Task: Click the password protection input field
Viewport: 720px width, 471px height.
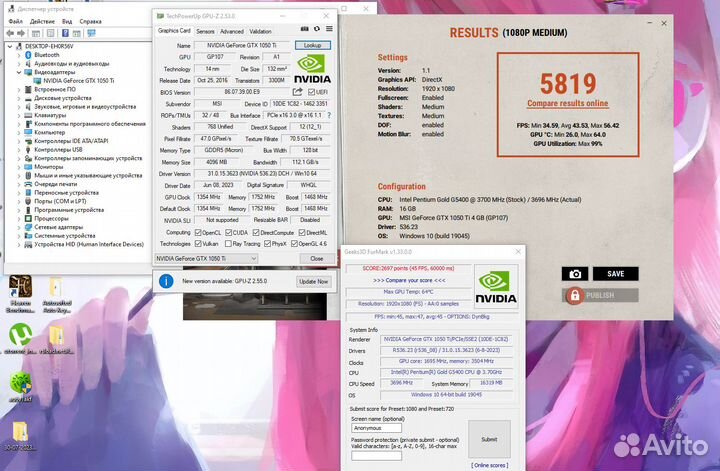Action: (x=376, y=456)
